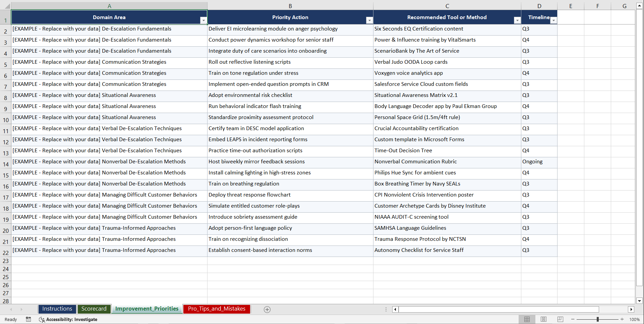Click the previous sheet navigation arrow
The height and width of the screenshot is (324, 644).
[x=11, y=309]
